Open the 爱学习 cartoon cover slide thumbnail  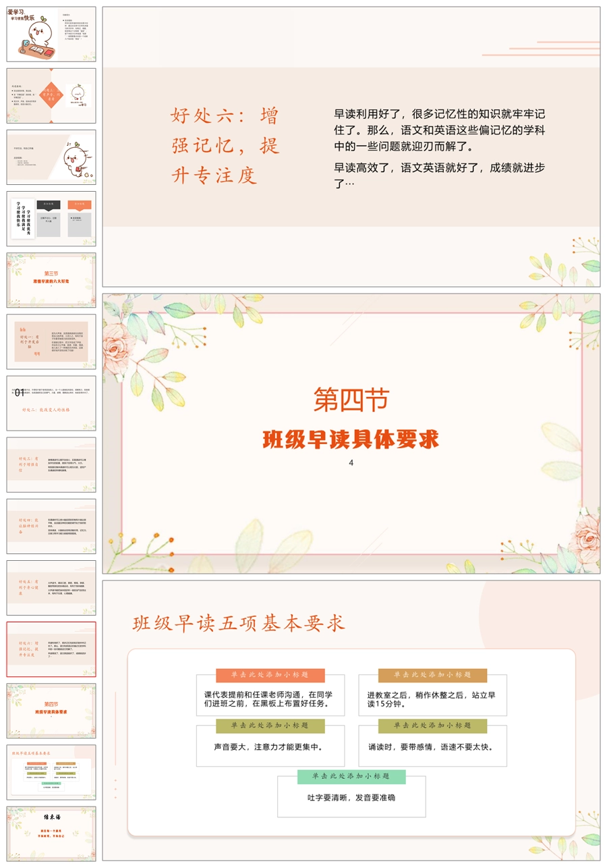point(51,34)
